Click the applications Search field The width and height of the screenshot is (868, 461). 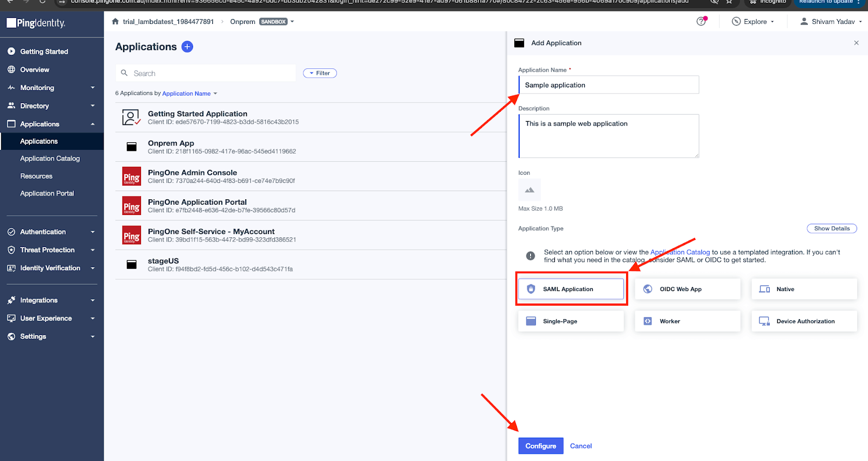(x=206, y=73)
